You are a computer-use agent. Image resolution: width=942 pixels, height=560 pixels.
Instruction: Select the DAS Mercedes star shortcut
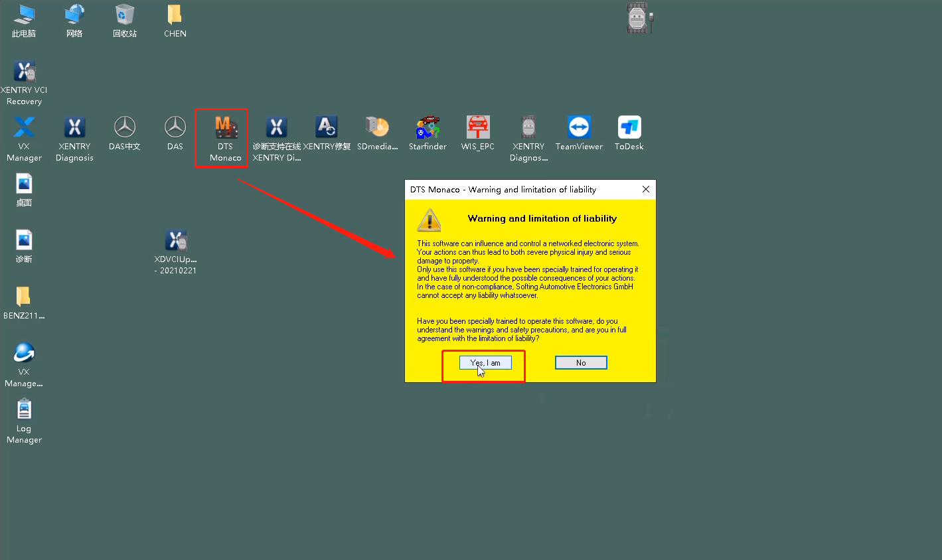[175, 133]
